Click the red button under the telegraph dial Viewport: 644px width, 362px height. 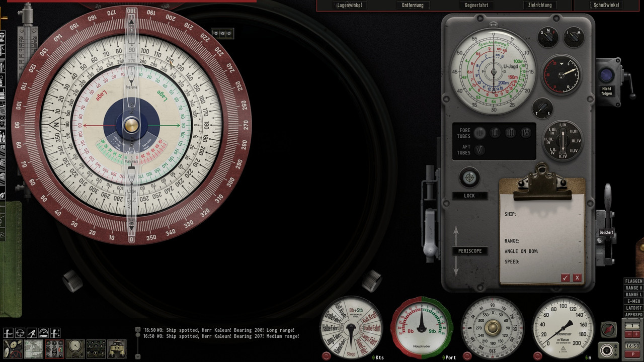pyautogui.click(x=327, y=356)
